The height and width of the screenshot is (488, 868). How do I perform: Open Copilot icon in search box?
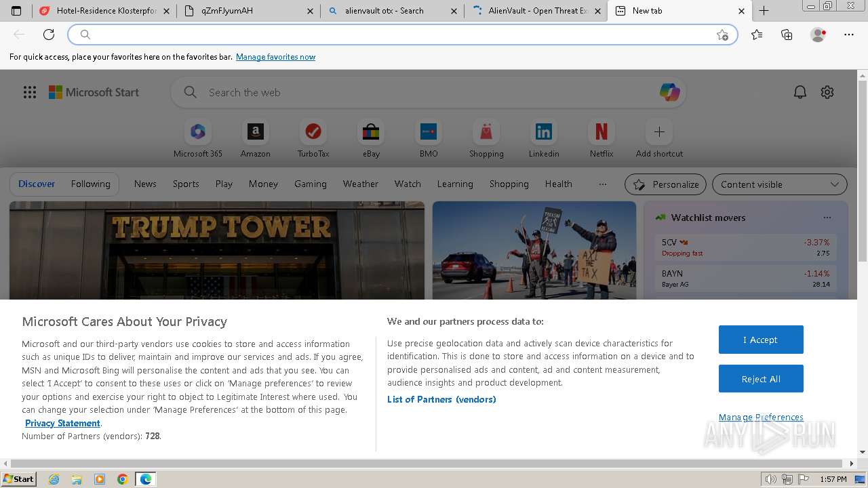(x=669, y=92)
